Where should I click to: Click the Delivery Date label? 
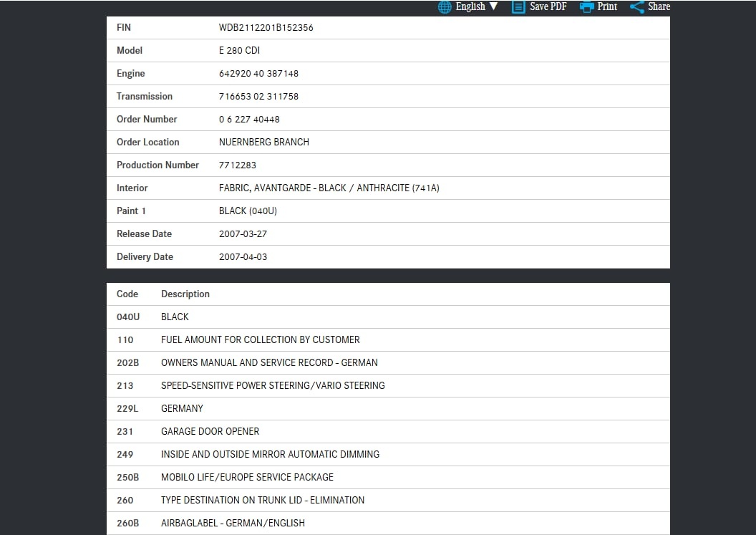pyautogui.click(x=145, y=256)
